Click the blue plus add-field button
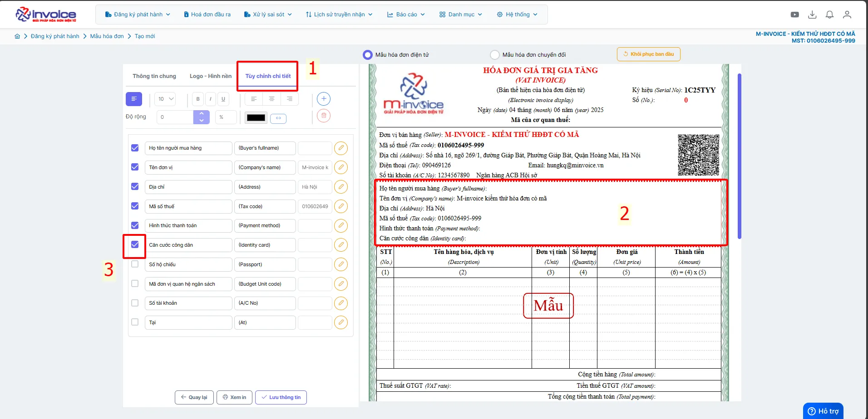Screen dimensions: 868x419 324,99
